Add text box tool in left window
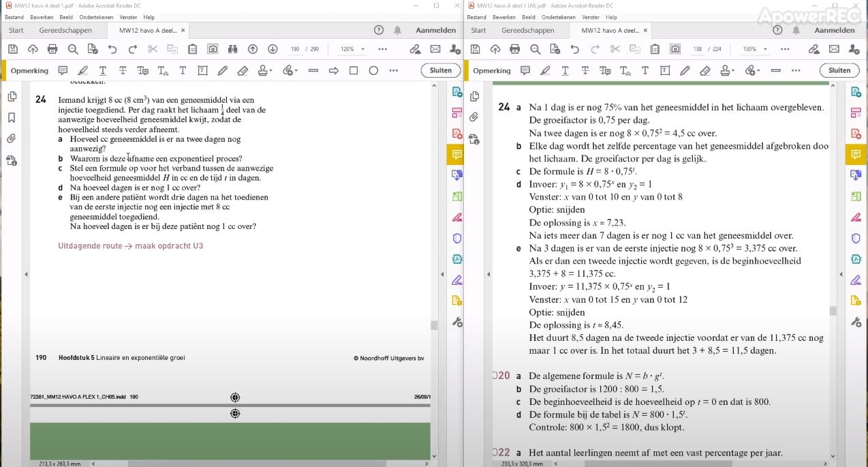 point(202,70)
